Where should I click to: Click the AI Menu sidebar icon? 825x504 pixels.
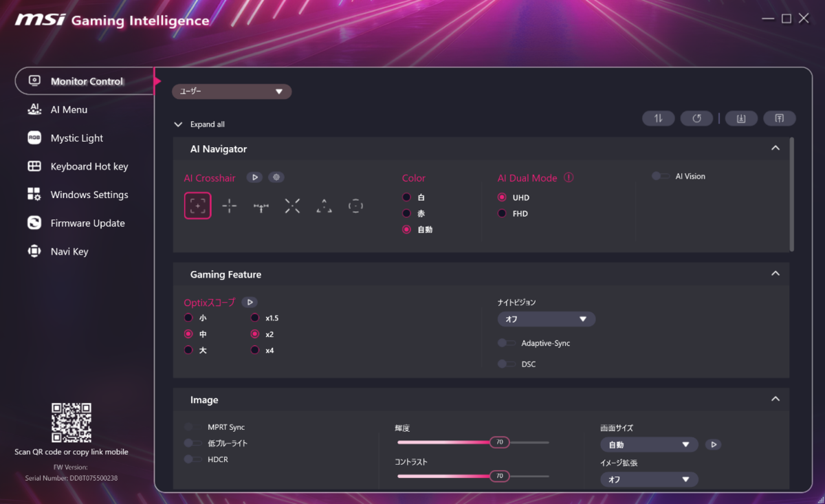[x=34, y=109]
